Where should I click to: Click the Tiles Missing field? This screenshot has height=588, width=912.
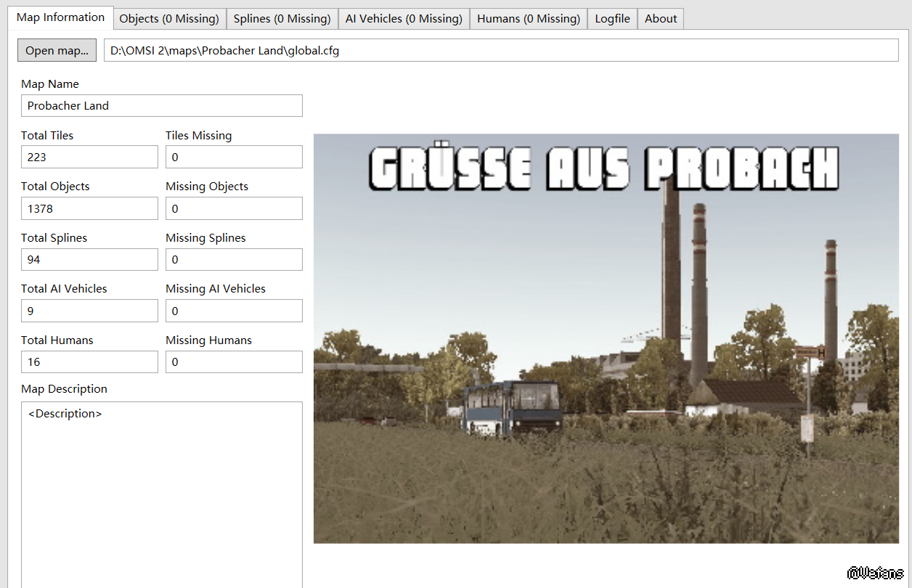234,157
